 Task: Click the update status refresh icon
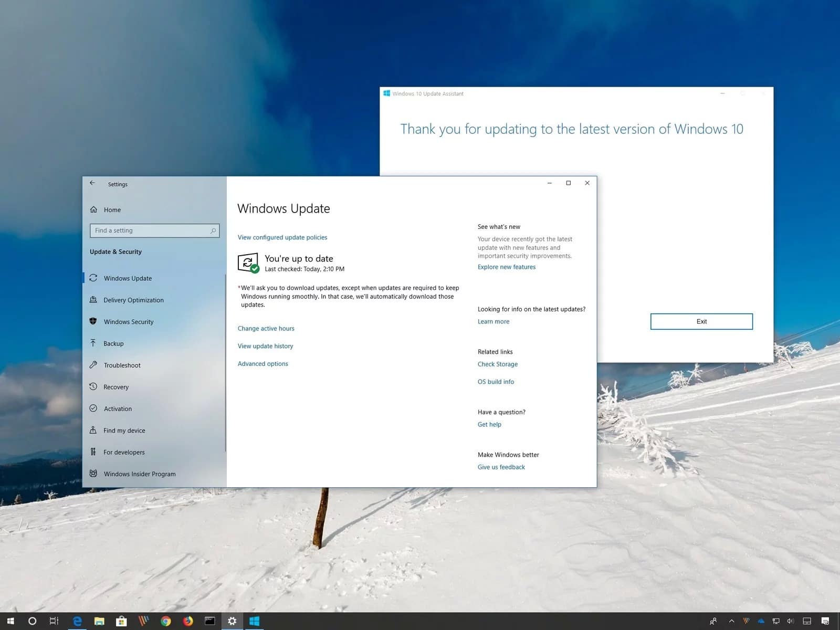(248, 263)
